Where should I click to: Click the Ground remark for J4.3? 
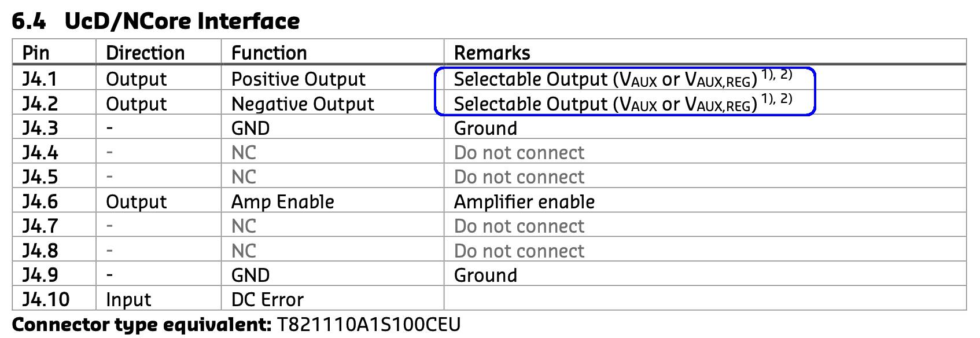(485, 128)
